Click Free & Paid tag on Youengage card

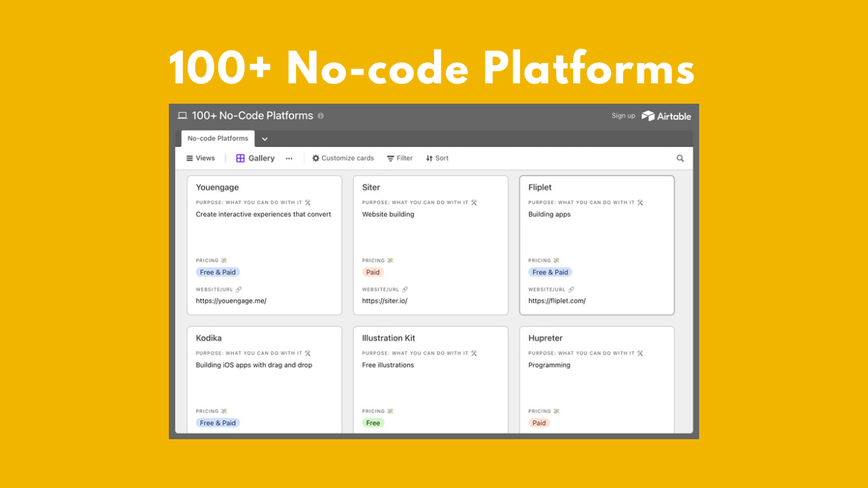click(x=218, y=272)
